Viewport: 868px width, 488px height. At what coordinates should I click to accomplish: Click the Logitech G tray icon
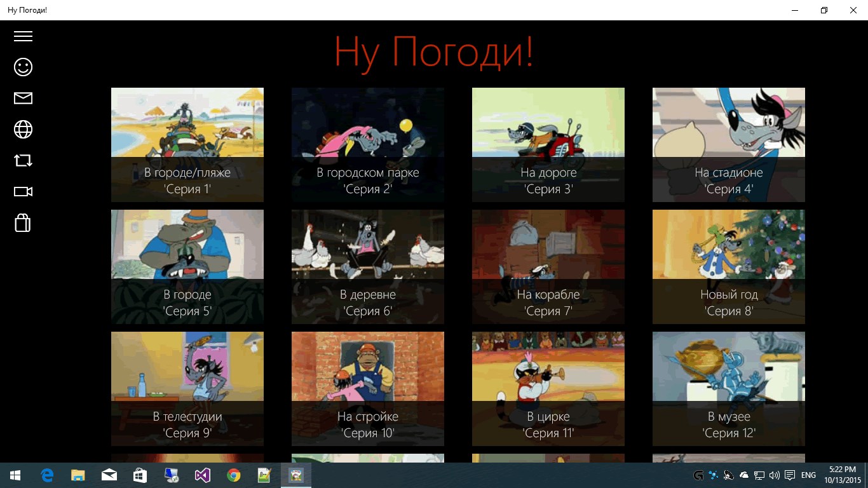click(698, 475)
